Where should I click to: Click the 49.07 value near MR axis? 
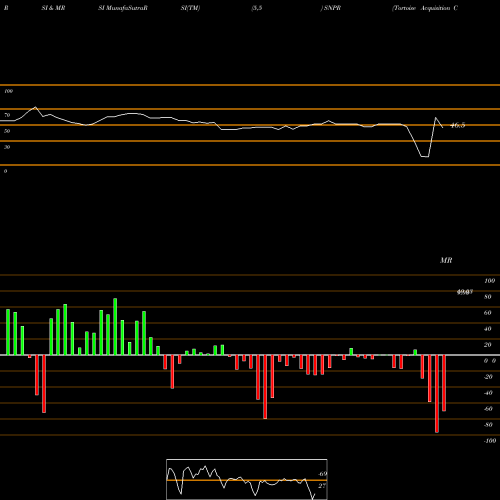[465, 292]
